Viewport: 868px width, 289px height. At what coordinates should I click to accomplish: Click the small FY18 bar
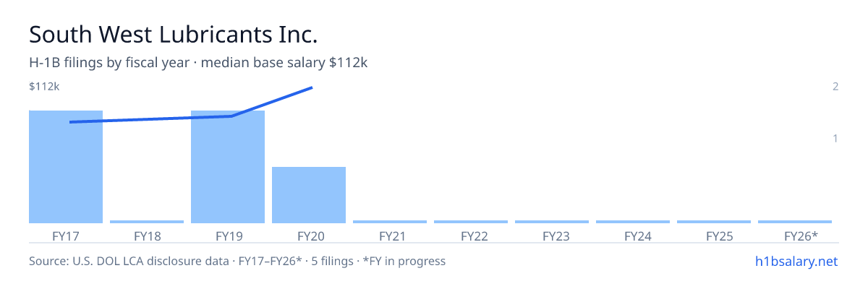pos(147,222)
